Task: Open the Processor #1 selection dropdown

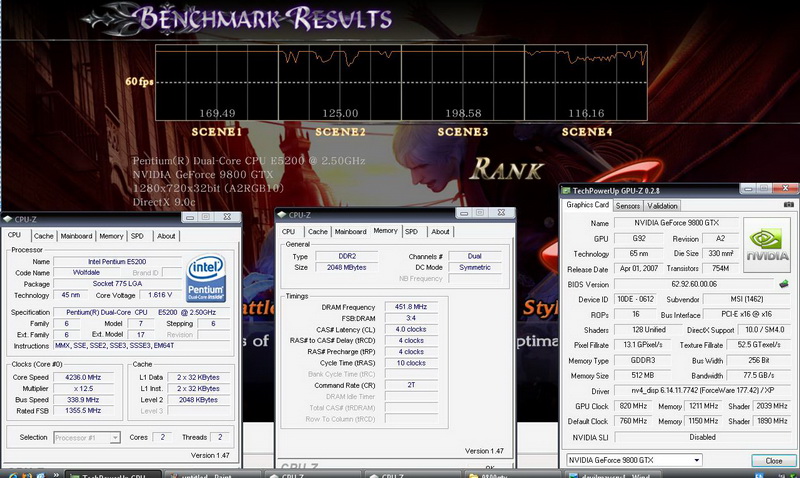Action: point(87,438)
